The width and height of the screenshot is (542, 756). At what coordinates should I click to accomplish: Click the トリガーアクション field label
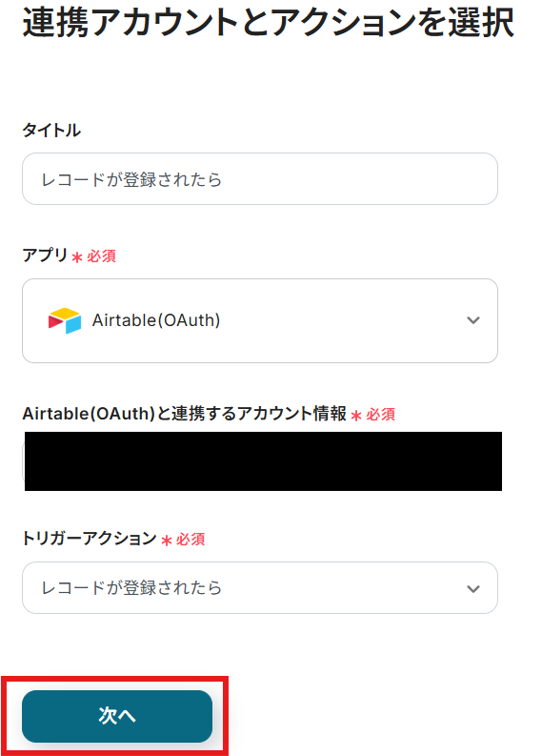[90, 538]
